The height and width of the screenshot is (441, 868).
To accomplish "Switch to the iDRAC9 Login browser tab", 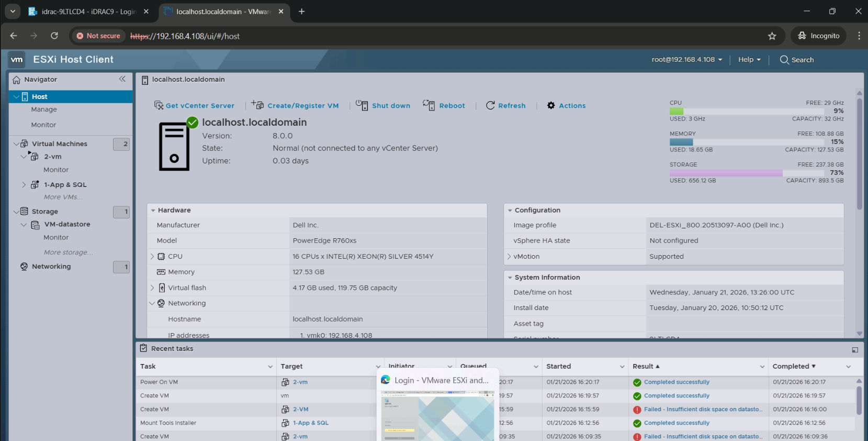I will [84, 12].
